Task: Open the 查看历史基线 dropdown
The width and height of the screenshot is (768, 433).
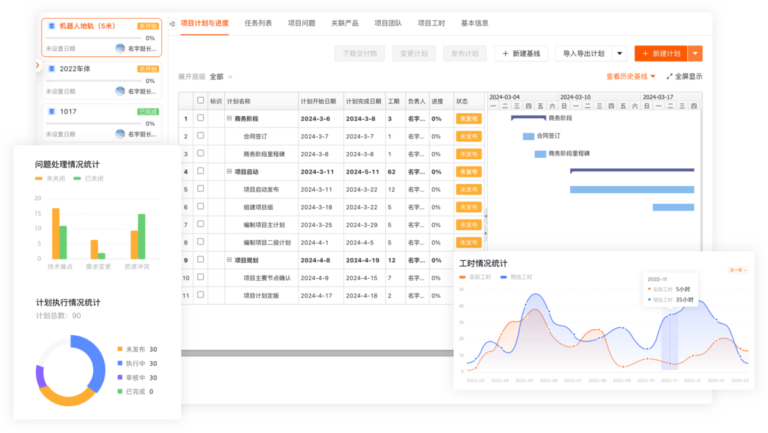Action: tap(630, 76)
